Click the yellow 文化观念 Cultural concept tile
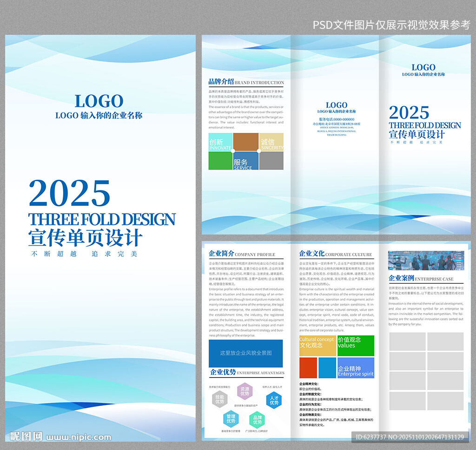This screenshot has width=476, height=450. 317,346
